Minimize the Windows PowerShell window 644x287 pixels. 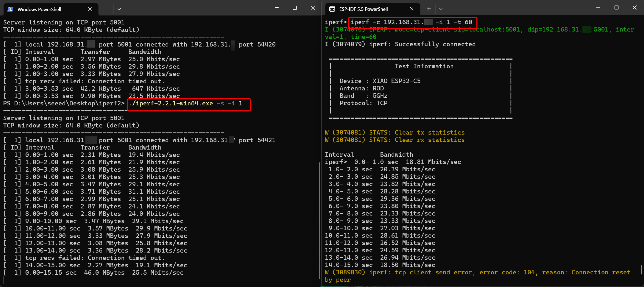pos(276,8)
